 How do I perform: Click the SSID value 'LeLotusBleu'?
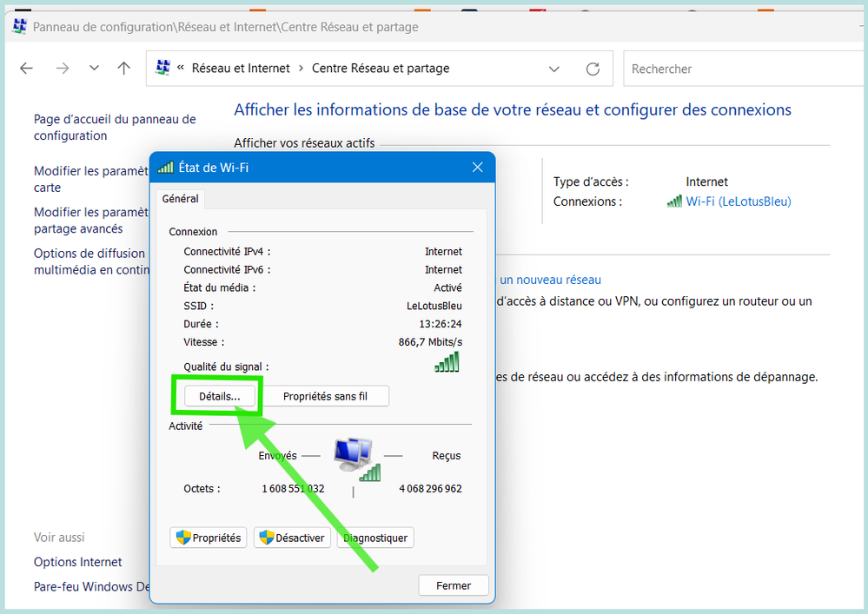click(434, 306)
